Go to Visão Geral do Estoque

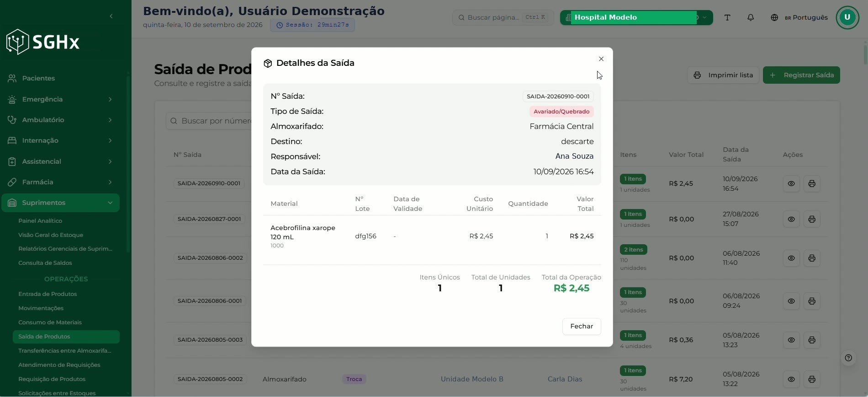51,235
